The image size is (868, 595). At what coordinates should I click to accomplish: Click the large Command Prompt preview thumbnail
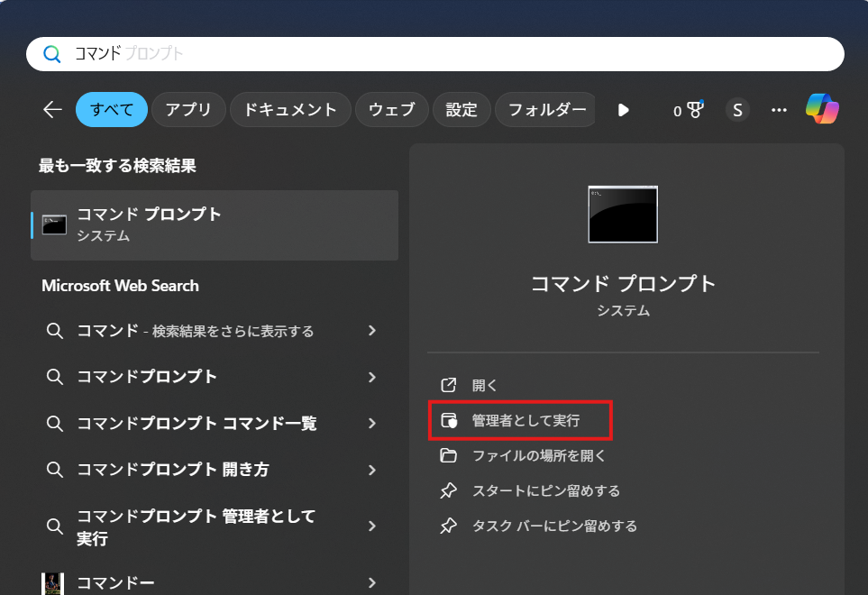click(x=623, y=215)
